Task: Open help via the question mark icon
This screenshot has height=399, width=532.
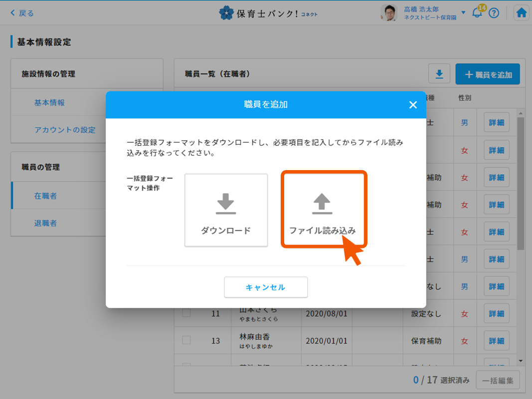Action: (x=494, y=13)
